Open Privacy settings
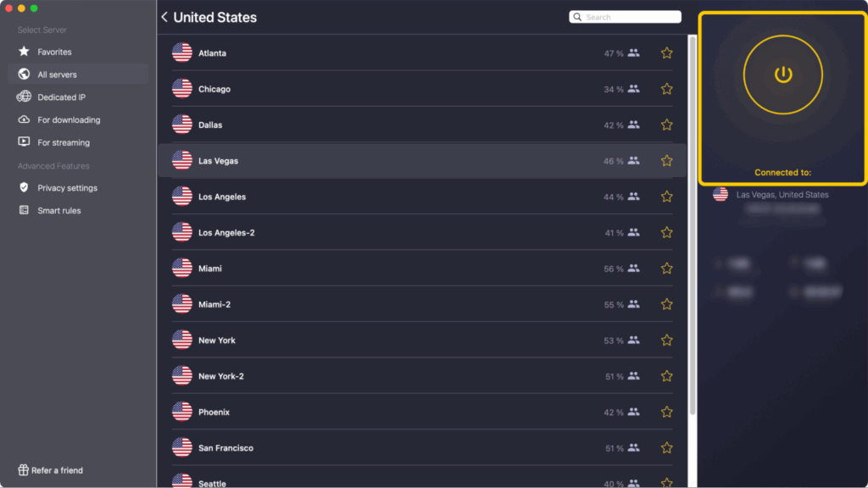 [x=67, y=188]
